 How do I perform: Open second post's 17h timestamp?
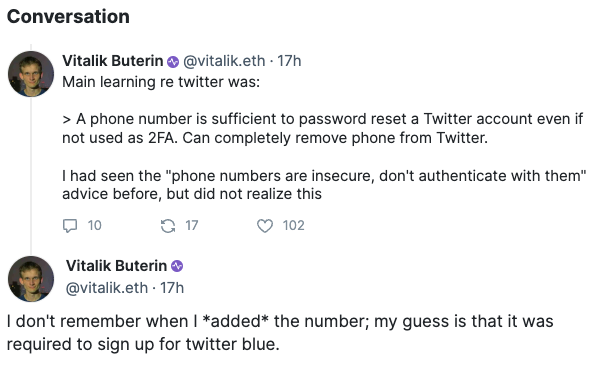(172, 288)
